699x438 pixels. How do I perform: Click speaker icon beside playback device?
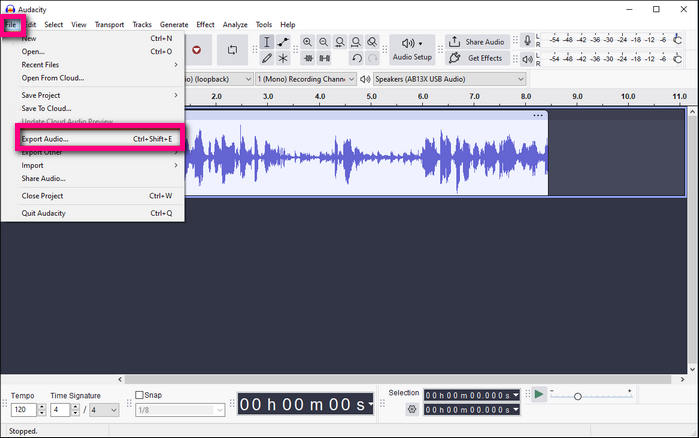coord(365,79)
